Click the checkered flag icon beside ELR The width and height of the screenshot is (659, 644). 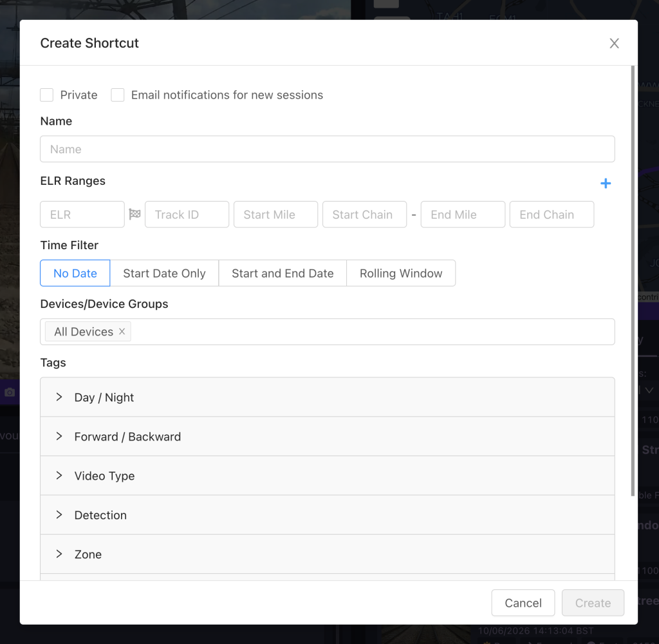pos(135,214)
